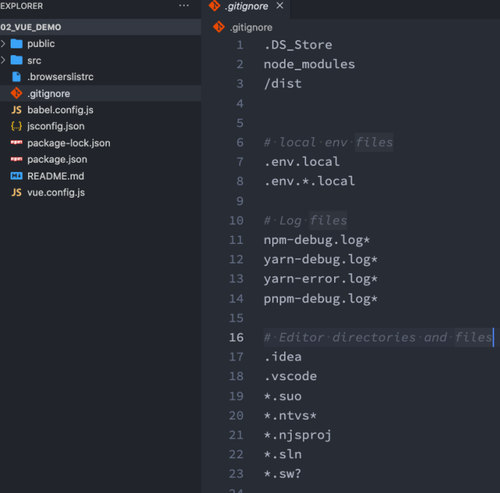
Task: Expand the public folder chevron
Action: [x=3, y=44]
